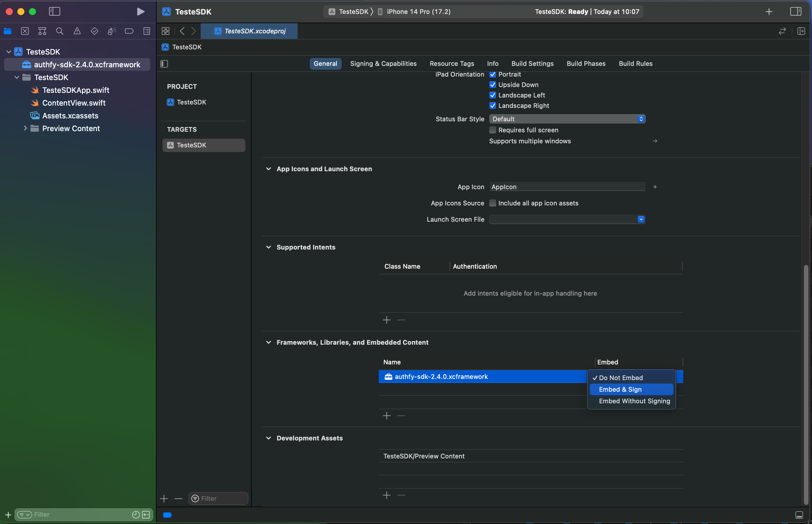Collapse Frameworks, Libraries, and Embedded Content
This screenshot has height=524, width=812.
click(269, 342)
